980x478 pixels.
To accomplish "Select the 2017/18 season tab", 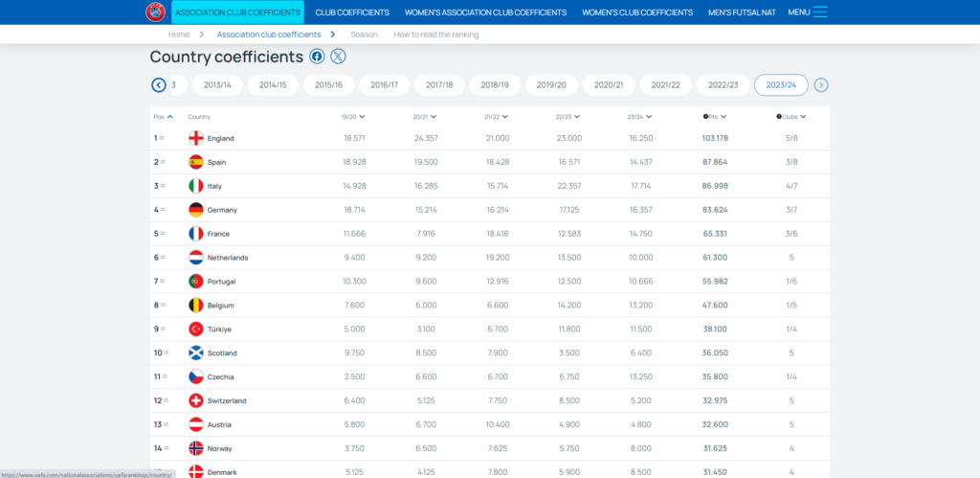I will click(437, 85).
